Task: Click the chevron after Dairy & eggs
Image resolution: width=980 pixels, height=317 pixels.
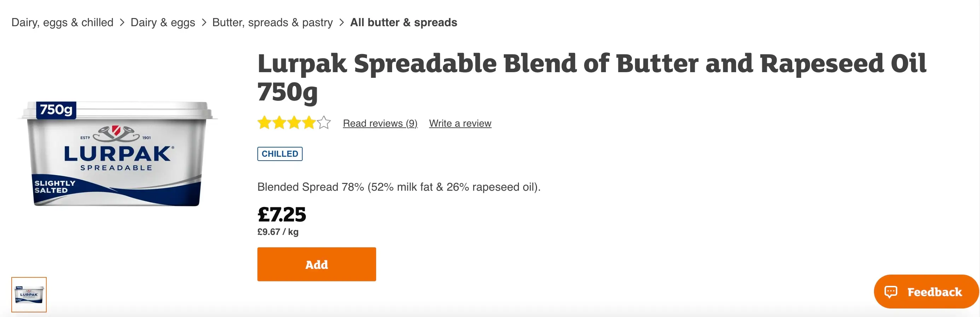Action: pos(204,22)
